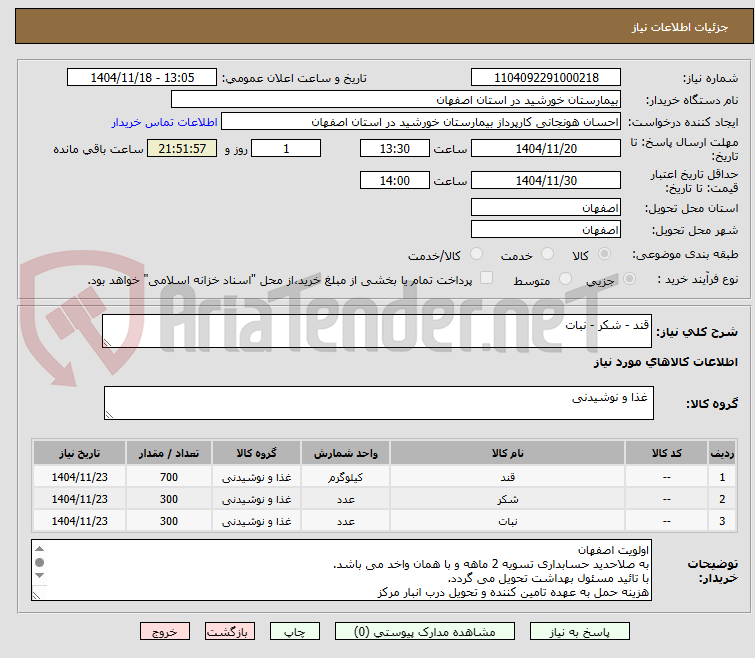Click the شکر item name cell
Viewport: 755px width, 658px height.
tap(508, 499)
